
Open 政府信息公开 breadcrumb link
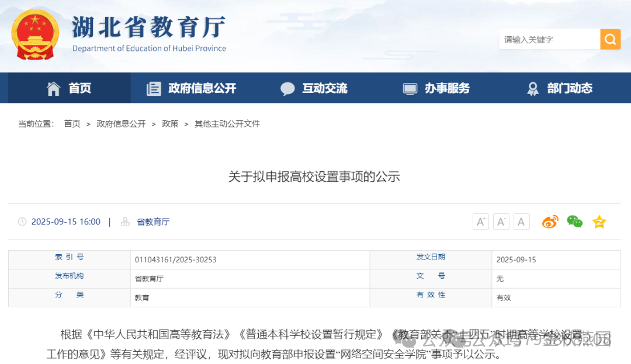pos(121,124)
